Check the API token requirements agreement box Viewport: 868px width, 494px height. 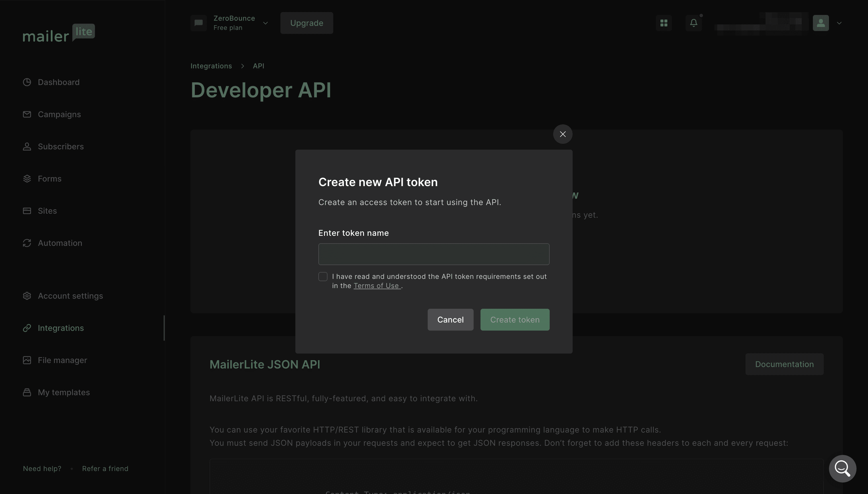tap(323, 277)
